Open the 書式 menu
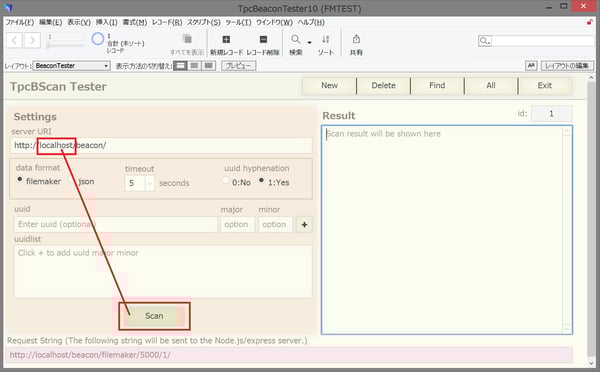 [135, 22]
